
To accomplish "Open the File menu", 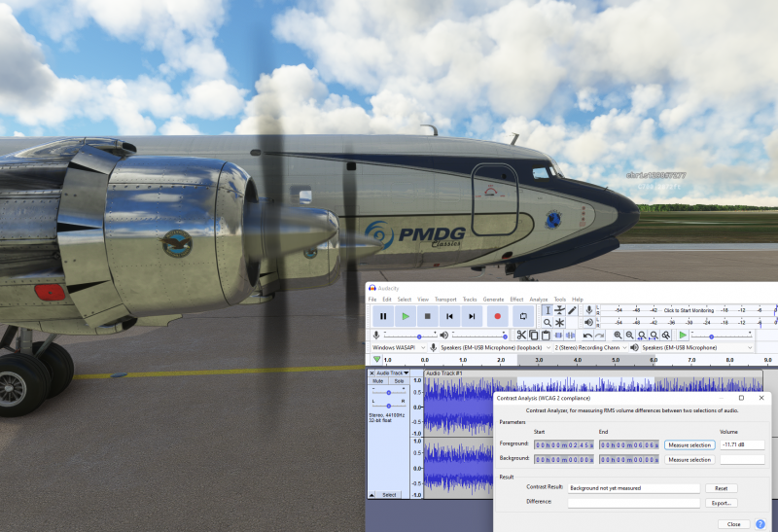I will (372, 300).
